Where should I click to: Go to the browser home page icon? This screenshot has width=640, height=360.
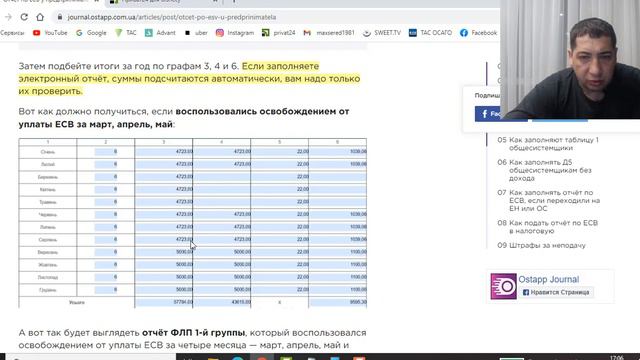coord(40,17)
